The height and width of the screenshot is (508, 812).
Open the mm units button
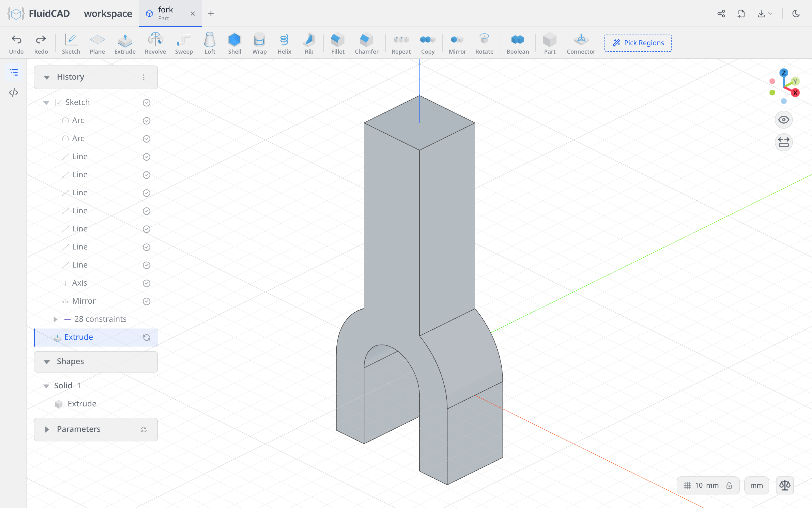click(x=756, y=485)
